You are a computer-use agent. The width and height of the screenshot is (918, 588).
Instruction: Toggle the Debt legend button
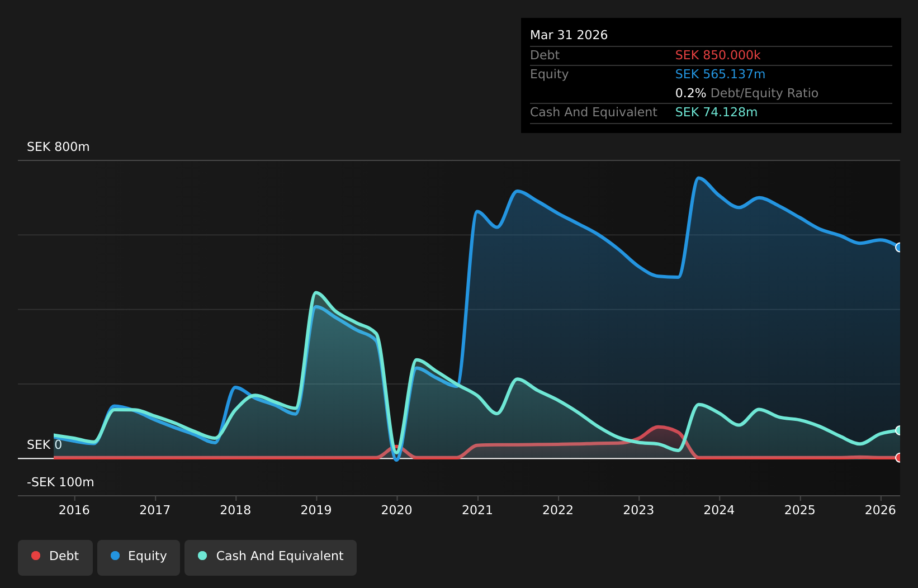(x=55, y=557)
